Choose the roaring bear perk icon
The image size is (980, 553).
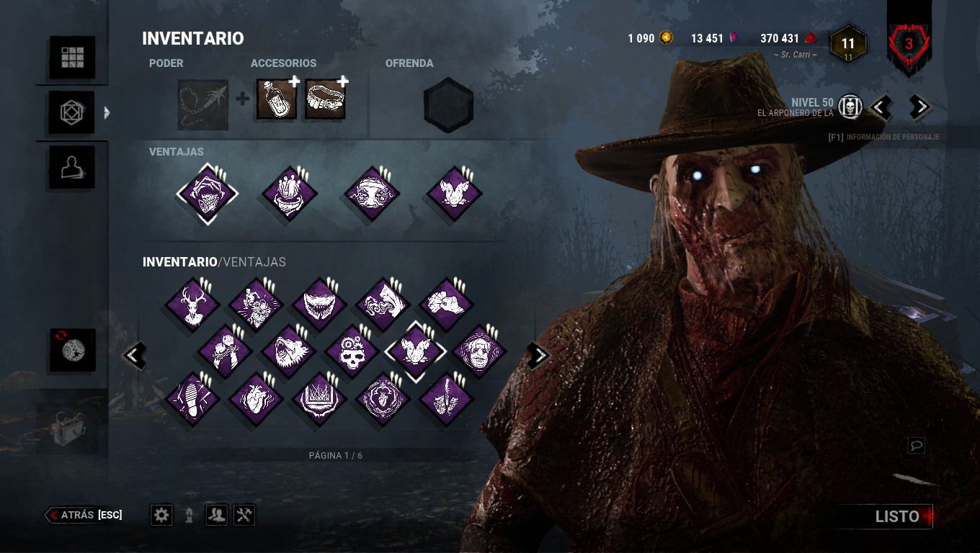pyautogui.click(x=288, y=351)
